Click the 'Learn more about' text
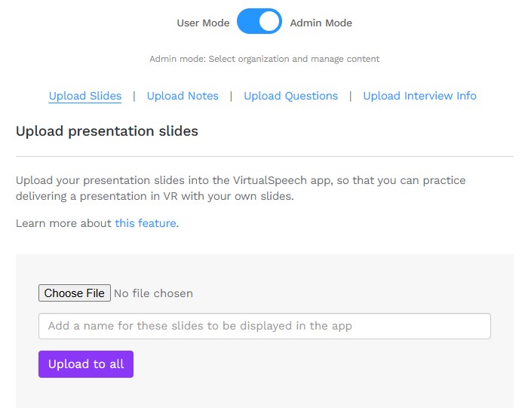This screenshot has height=420, width=525. coord(63,223)
